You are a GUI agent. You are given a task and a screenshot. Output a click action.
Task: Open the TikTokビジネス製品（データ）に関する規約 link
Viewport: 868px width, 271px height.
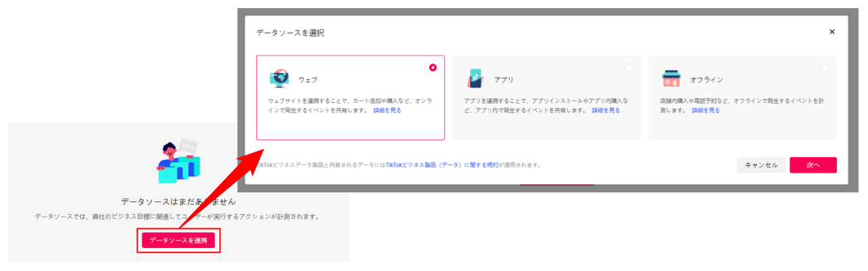coord(442,165)
